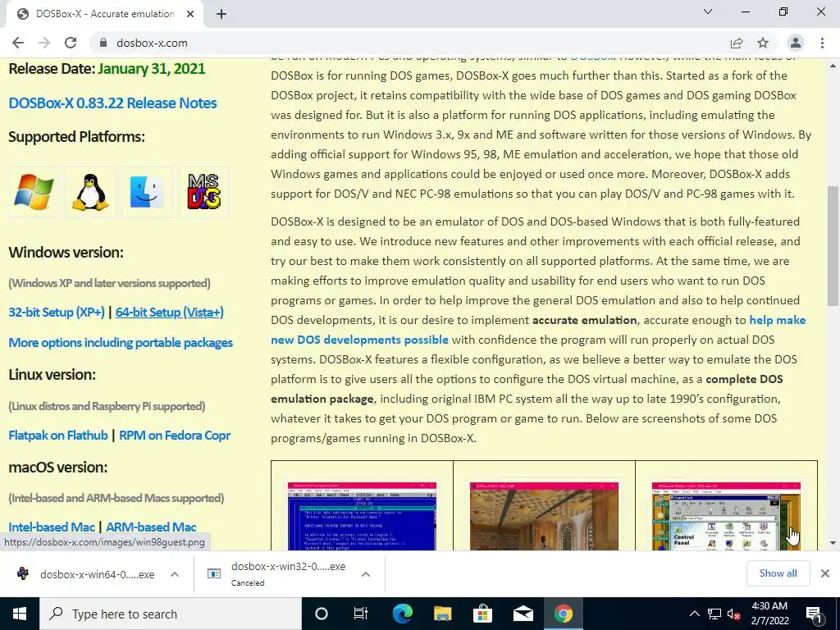The width and height of the screenshot is (840, 630).
Task: Click the macOS Finder platform icon
Action: point(147,192)
